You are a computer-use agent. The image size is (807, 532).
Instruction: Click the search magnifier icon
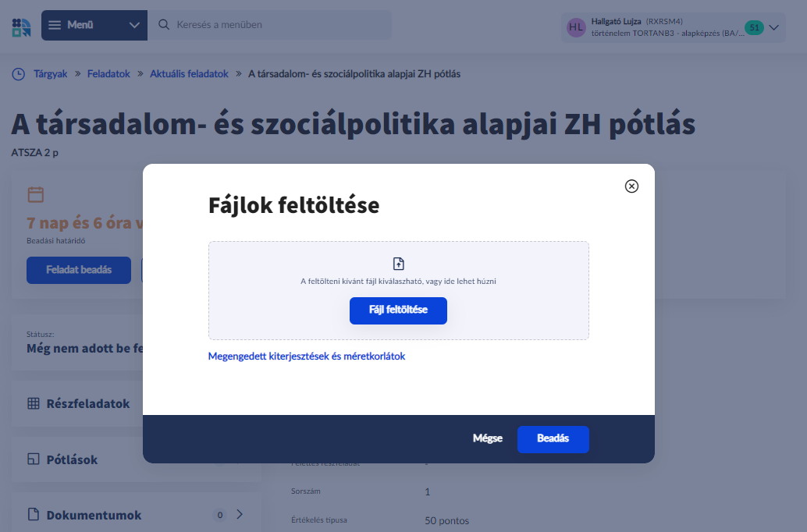click(x=164, y=25)
